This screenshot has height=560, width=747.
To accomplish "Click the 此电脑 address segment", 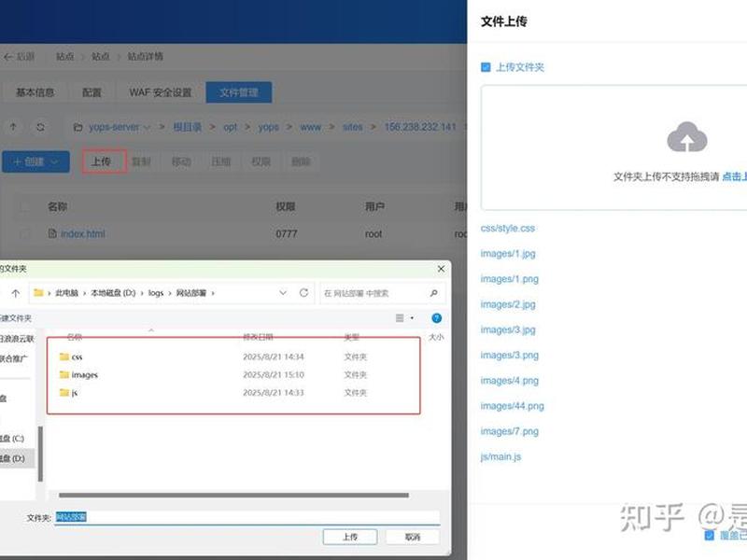I will (66, 293).
